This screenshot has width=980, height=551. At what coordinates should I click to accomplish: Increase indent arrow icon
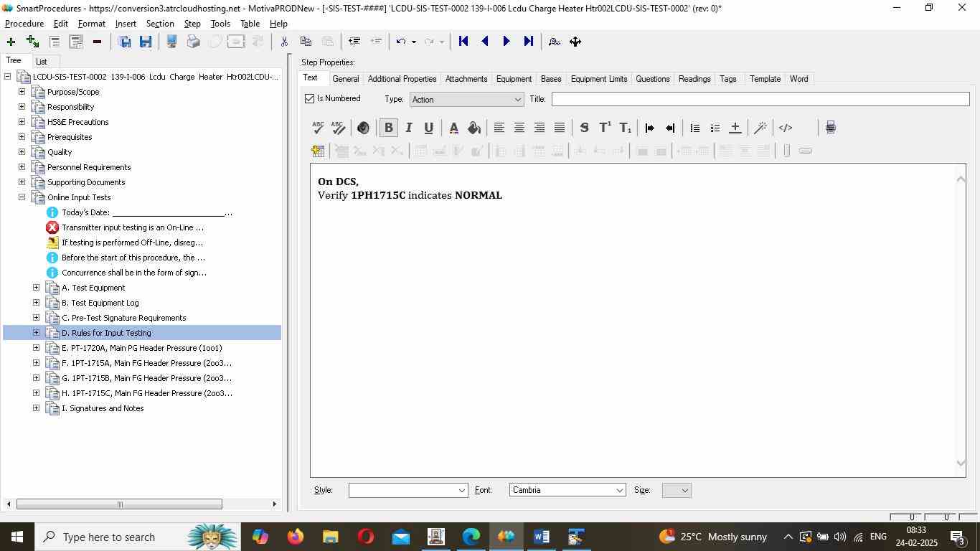[x=649, y=128]
